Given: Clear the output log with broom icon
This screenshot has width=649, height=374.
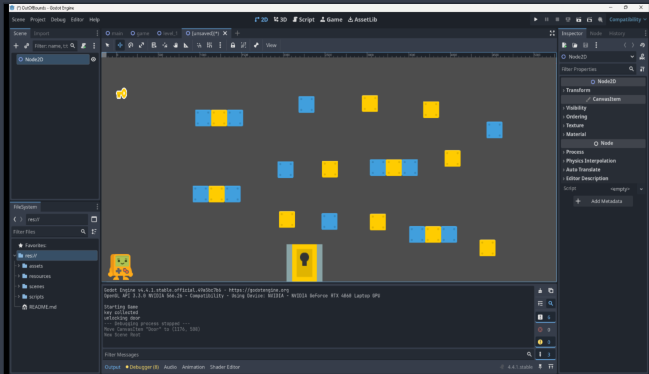Looking at the screenshot, I should point(540,291).
